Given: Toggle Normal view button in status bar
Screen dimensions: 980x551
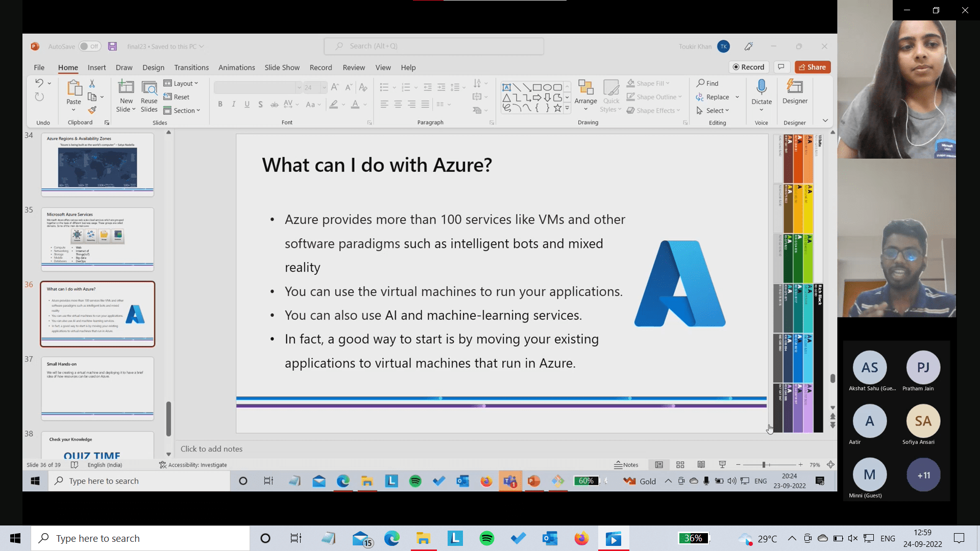Looking at the screenshot, I should tap(659, 465).
